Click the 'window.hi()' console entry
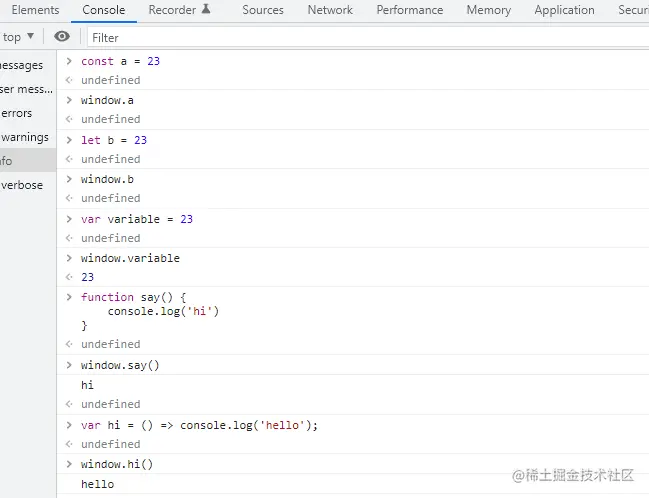649x498 pixels. tap(117, 464)
